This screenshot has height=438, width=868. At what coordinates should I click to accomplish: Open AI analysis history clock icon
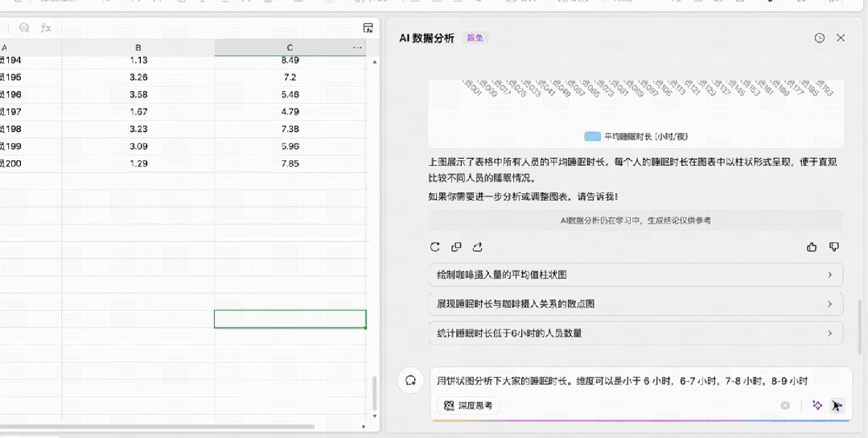819,38
